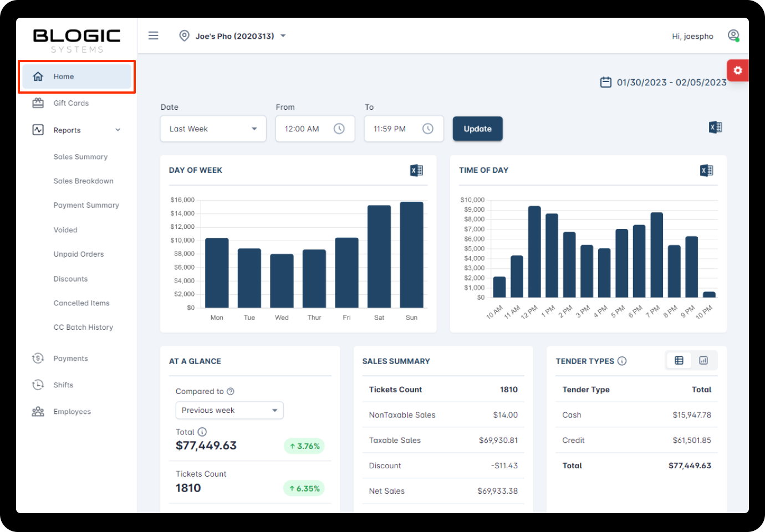Switch Tender Types to chart view
The height and width of the screenshot is (532, 765).
click(x=703, y=361)
